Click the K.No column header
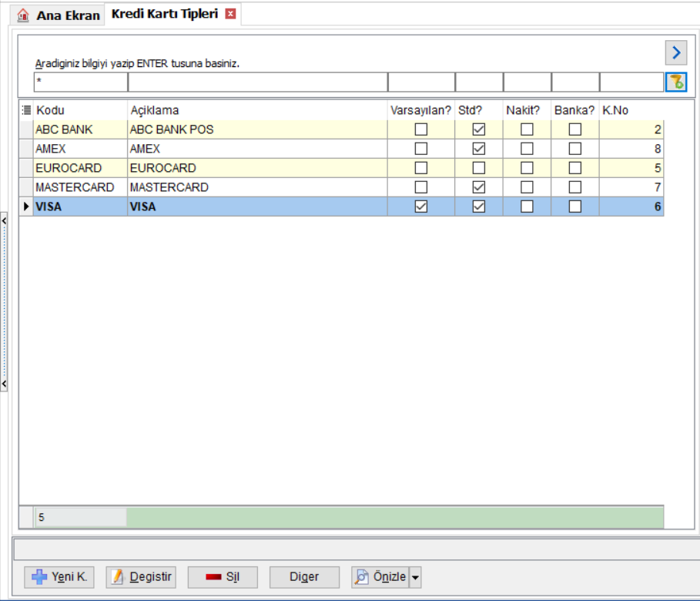The width and height of the screenshot is (700, 601). click(x=631, y=110)
